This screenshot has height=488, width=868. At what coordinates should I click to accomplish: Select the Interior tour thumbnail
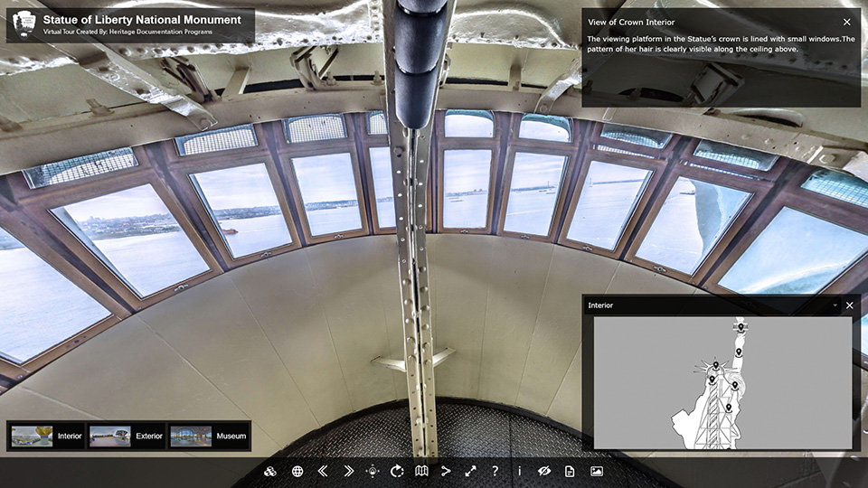pyautogui.click(x=47, y=436)
